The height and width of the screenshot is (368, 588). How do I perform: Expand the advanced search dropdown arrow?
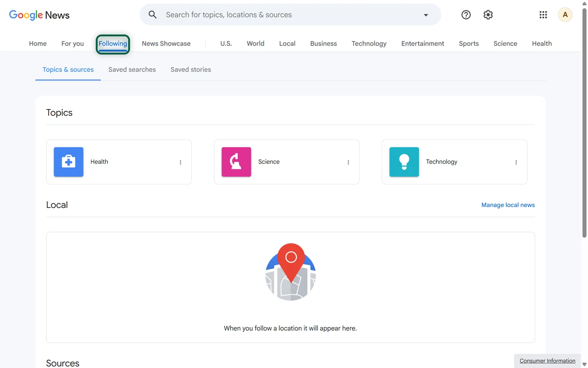tap(426, 15)
